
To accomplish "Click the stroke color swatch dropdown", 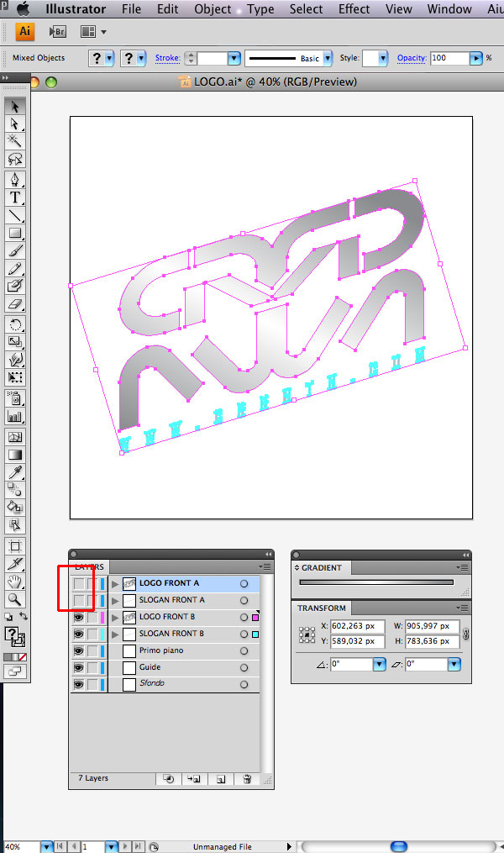I will tap(142, 58).
